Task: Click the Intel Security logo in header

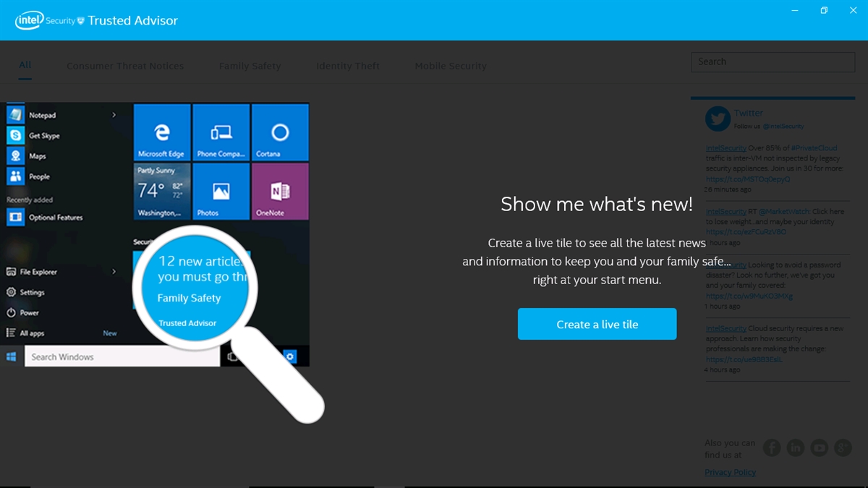Action: click(49, 20)
